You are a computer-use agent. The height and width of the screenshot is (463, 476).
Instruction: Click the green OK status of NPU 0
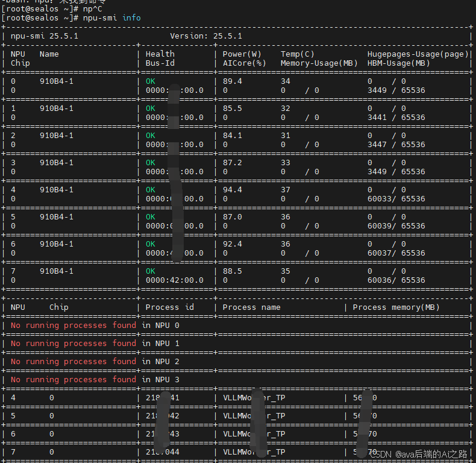click(150, 81)
